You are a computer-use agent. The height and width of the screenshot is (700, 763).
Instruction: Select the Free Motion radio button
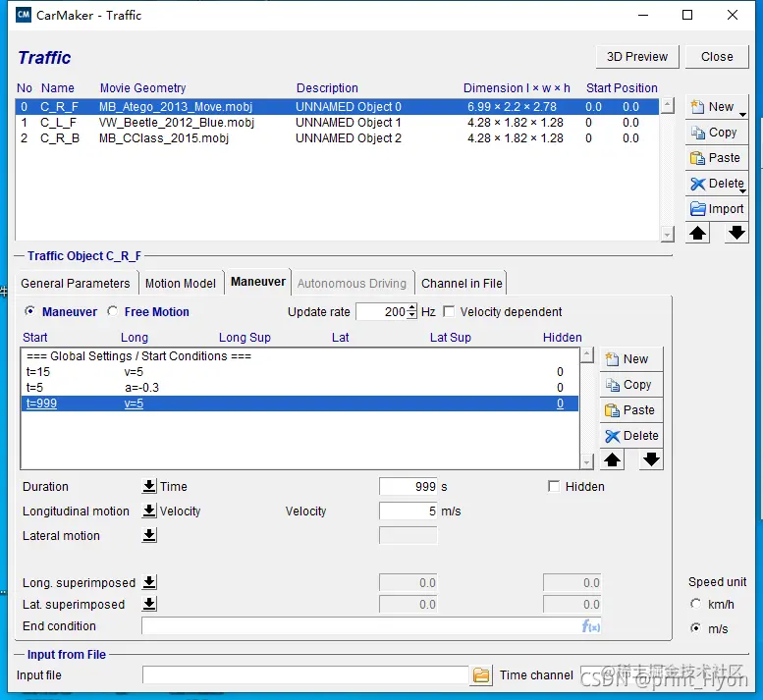[x=112, y=311]
